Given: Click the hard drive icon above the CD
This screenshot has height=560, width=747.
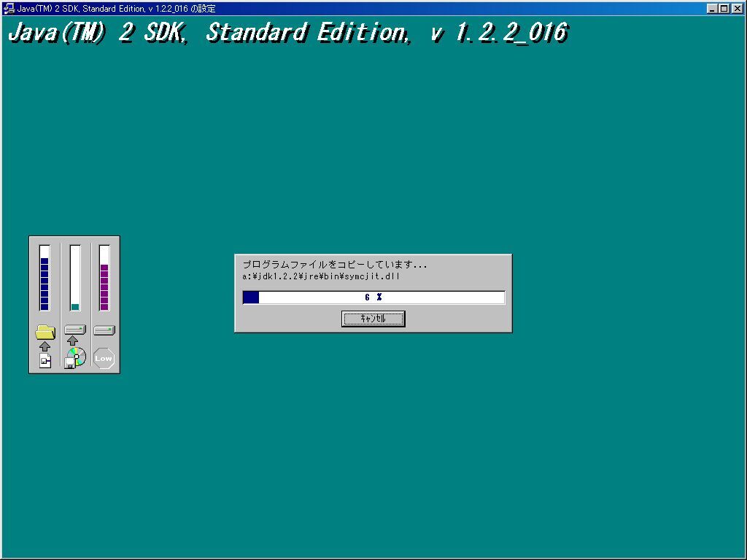Looking at the screenshot, I should (75, 330).
